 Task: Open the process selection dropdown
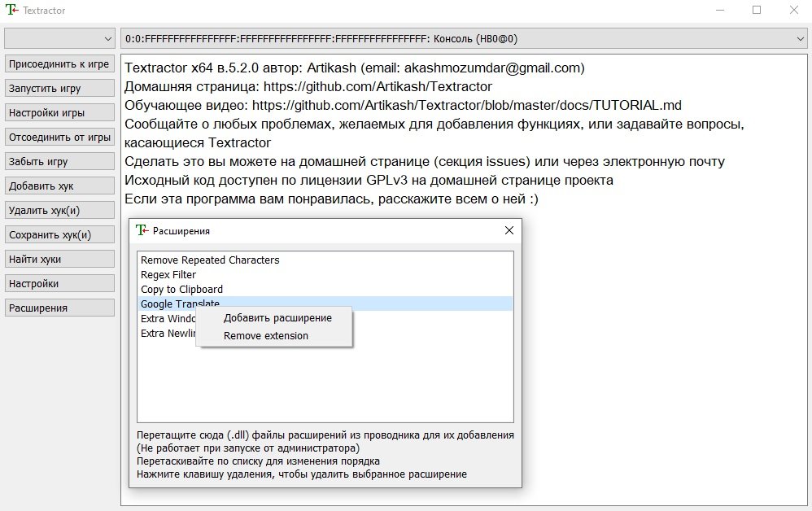tap(59, 38)
